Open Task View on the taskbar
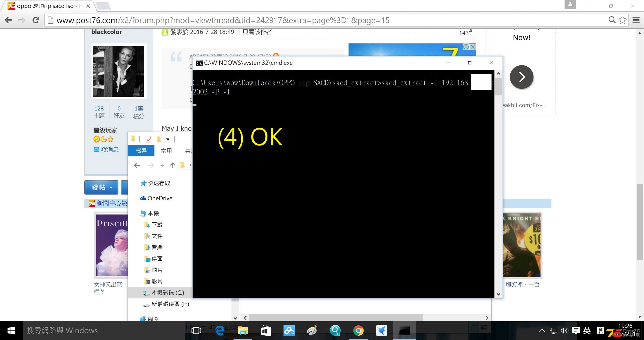Viewport: 644px width, 340px height. [x=196, y=331]
